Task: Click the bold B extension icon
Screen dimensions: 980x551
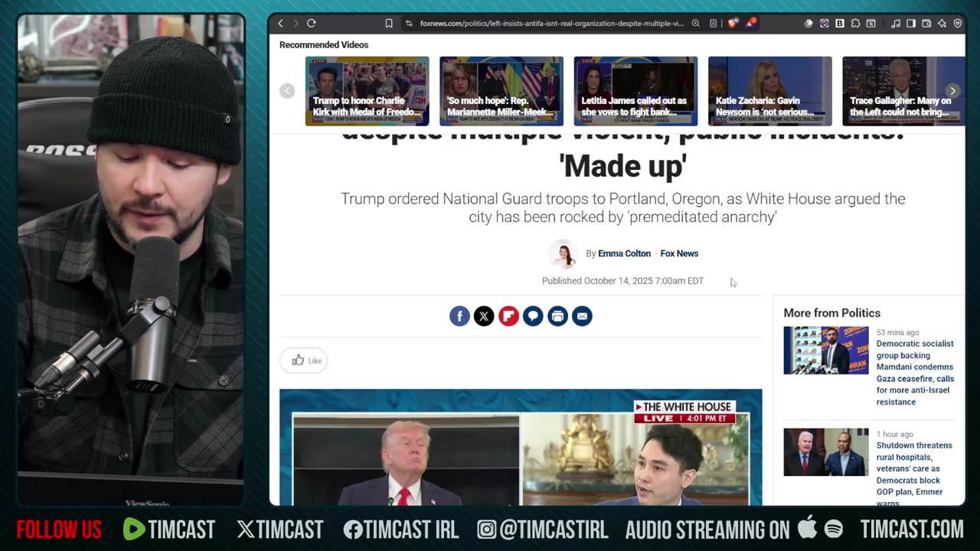Action: 840,24
